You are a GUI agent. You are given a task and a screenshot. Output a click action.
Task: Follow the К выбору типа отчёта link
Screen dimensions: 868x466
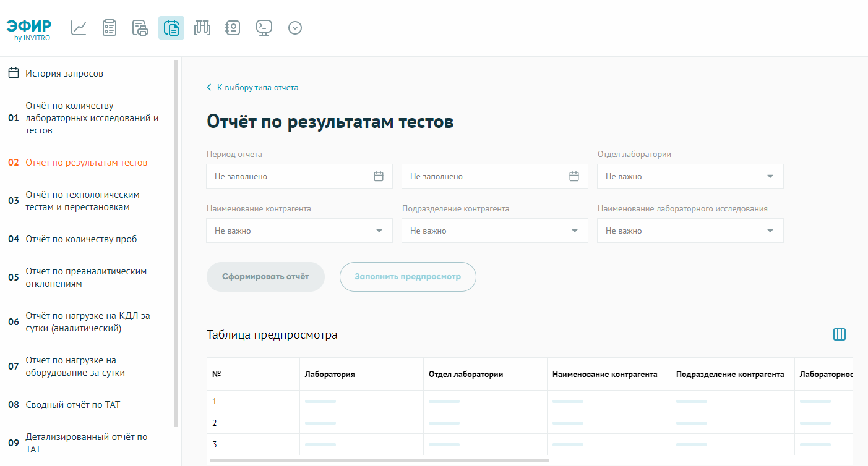click(x=257, y=87)
